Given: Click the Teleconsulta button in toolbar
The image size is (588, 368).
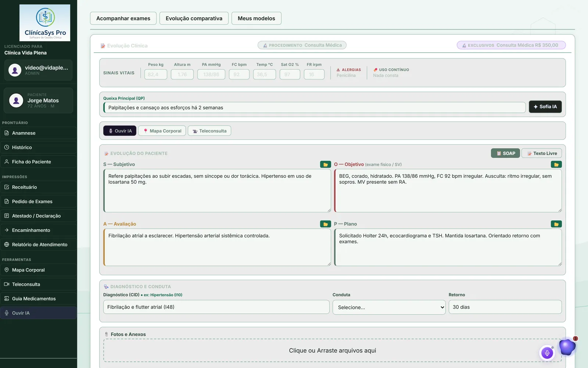Looking at the screenshot, I should (x=209, y=131).
